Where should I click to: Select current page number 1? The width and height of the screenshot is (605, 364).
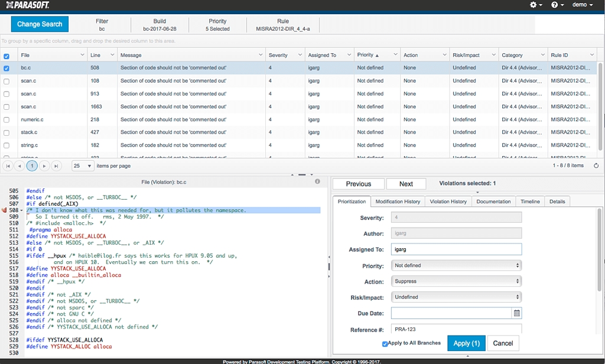pos(32,166)
